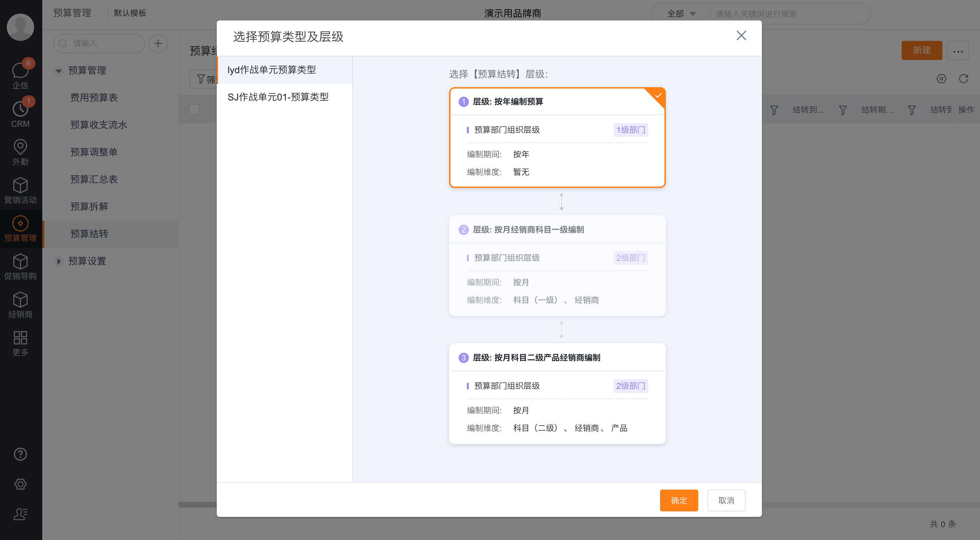The width and height of the screenshot is (980, 540).
Task: Open 费用预算表 menu item
Action: coord(111,98)
